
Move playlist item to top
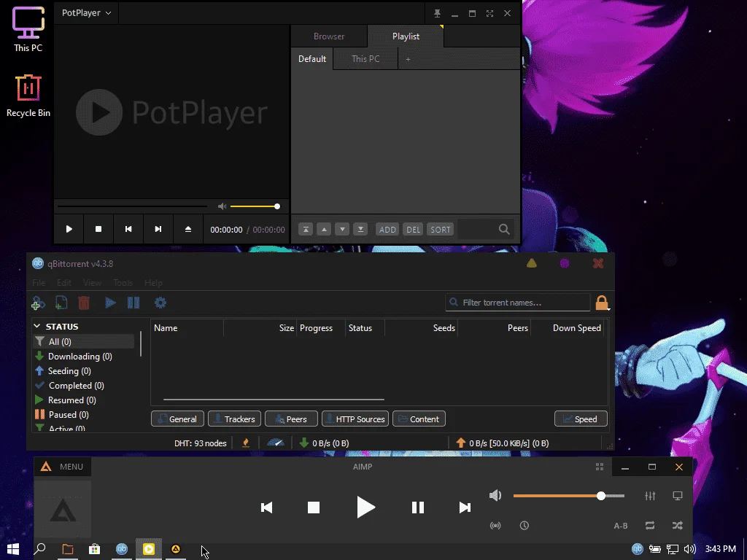pyautogui.click(x=306, y=230)
